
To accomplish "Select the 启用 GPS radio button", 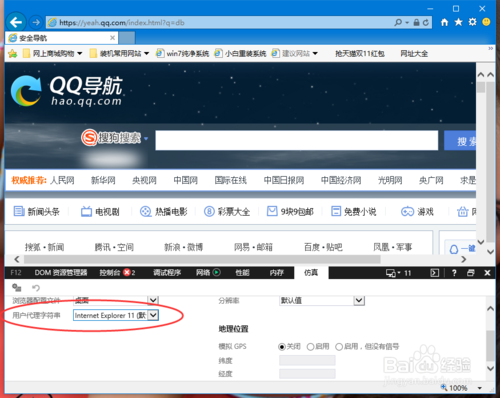I will point(310,347).
